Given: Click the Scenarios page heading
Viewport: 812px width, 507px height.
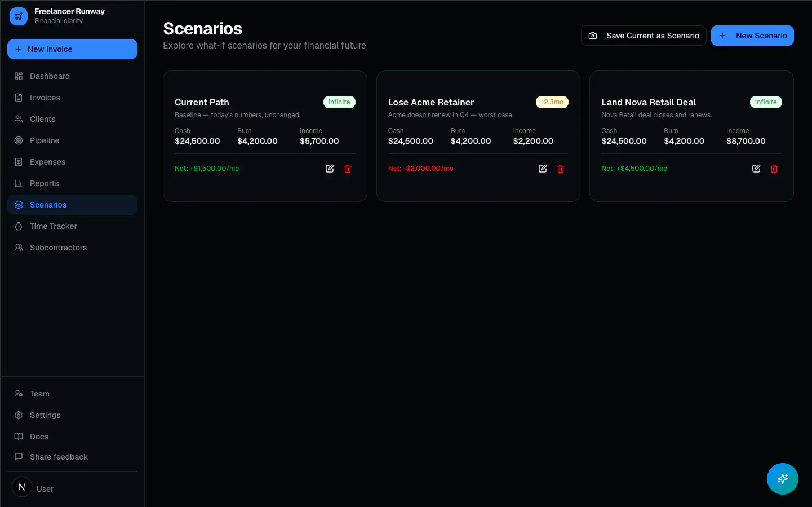Looking at the screenshot, I should (203, 29).
